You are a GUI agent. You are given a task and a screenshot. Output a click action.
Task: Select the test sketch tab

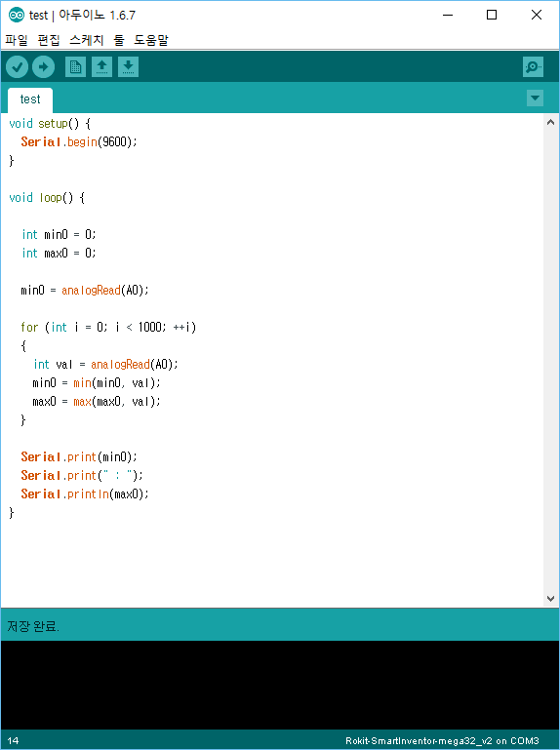click(30, 99)
